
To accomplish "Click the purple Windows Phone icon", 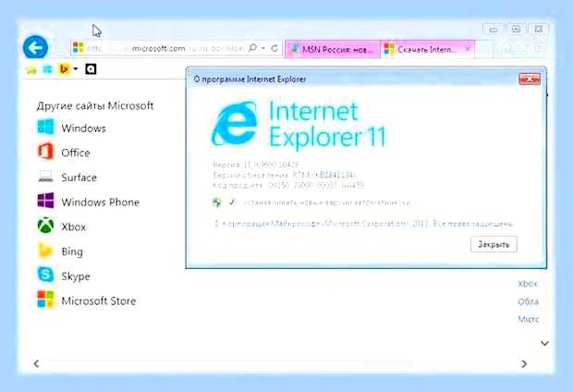I will [x=45, y=201].
